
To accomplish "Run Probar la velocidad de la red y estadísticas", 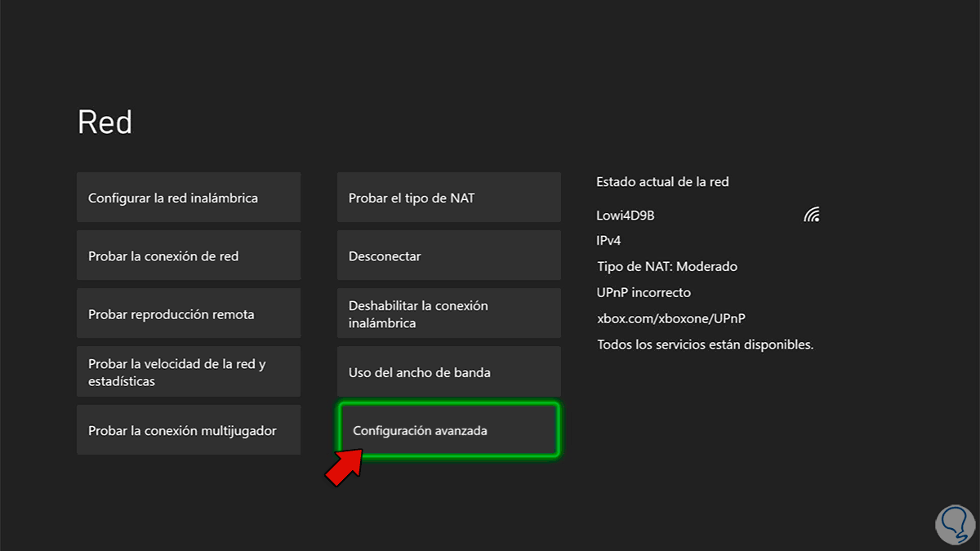I will tap(189, 372).
